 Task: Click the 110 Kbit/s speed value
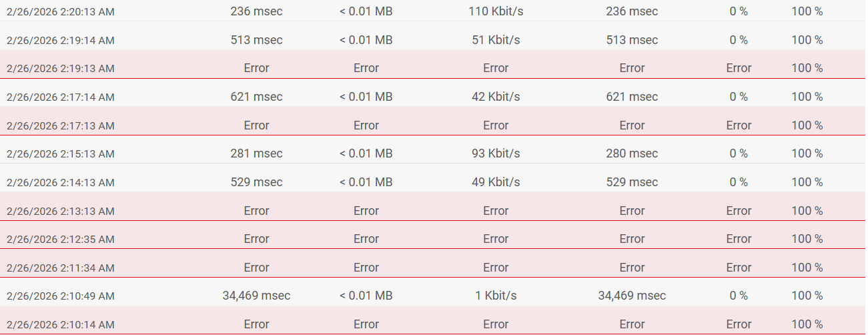pyautogui.click(x=496, y=11)
